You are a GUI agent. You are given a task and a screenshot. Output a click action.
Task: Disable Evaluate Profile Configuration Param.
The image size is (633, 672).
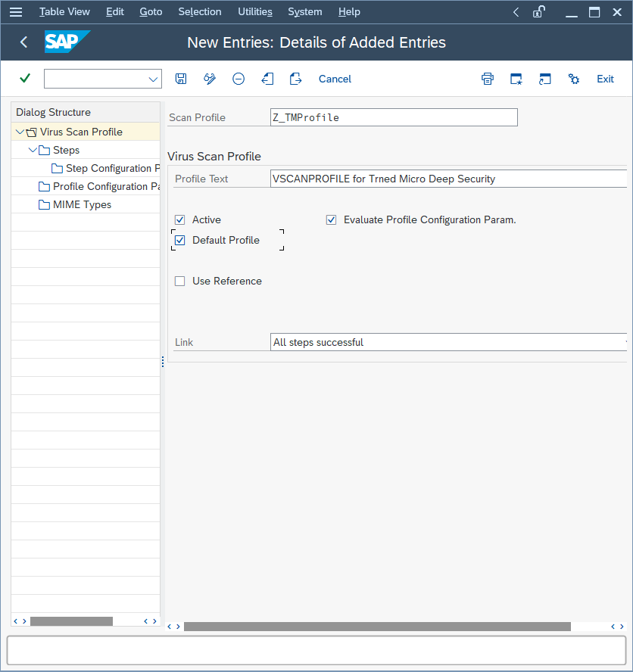pyautogui.click(x=331, y=219)
